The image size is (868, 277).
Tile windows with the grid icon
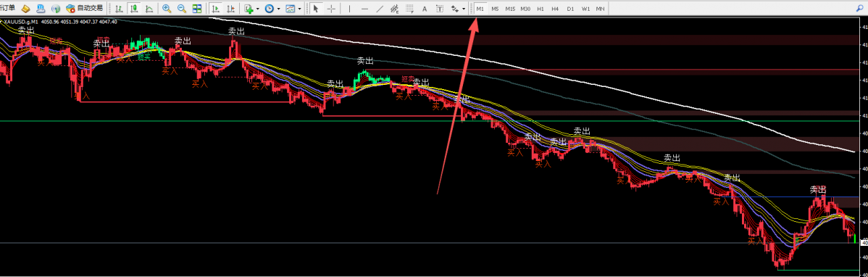[x=196, y=8]
